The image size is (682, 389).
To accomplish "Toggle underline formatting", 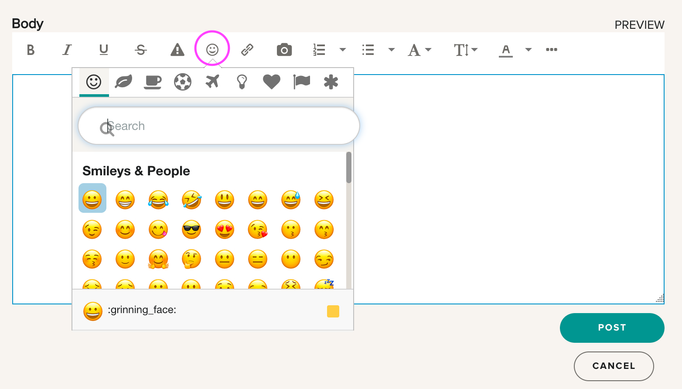I will [104, 50].
